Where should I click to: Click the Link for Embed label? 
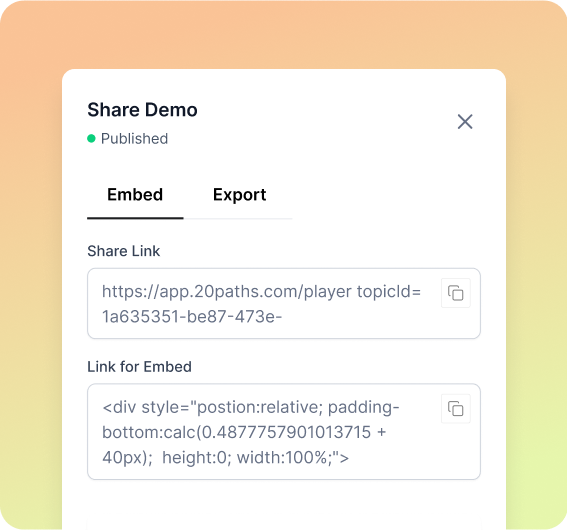[x=139, y=367]
